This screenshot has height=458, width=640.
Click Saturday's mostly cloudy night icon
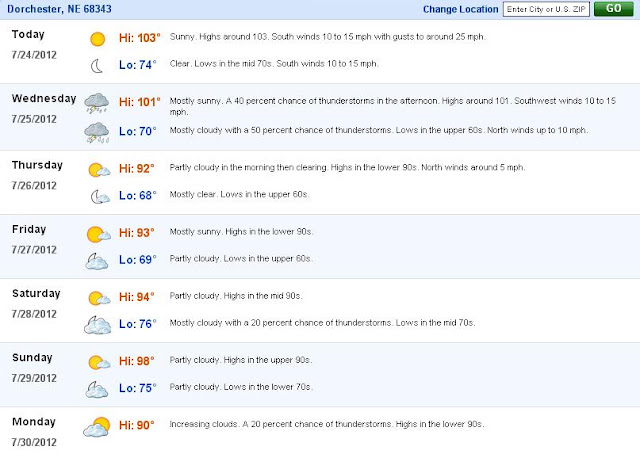(97, 325)
